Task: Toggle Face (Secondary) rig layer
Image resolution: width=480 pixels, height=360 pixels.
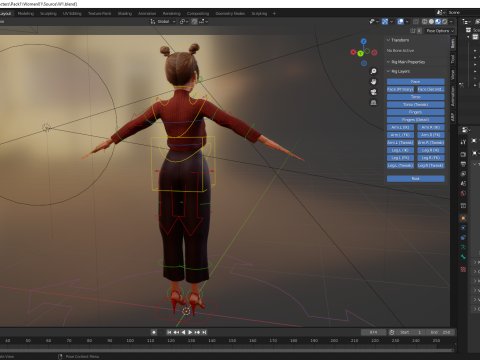Action: point(431,89)
